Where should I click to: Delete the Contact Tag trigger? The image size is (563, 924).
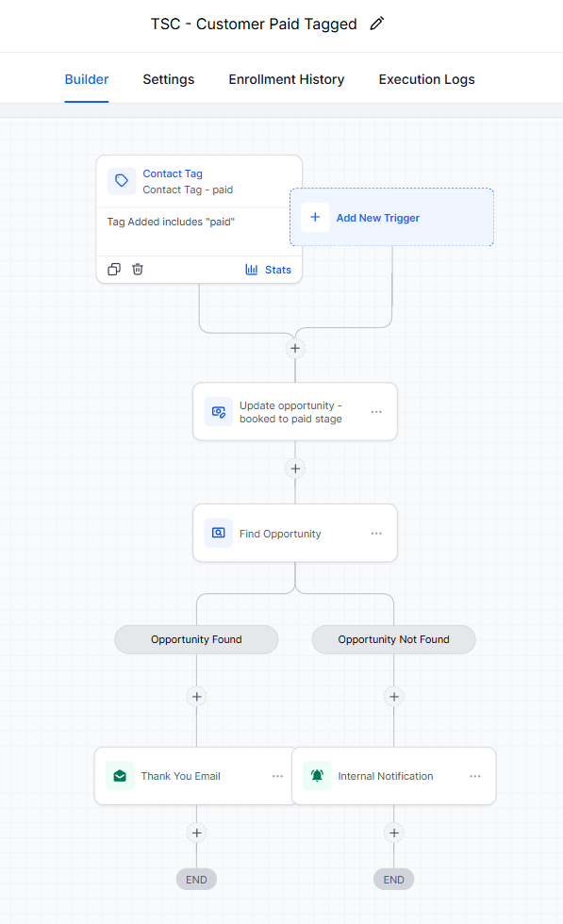click(x=138, y=270)
